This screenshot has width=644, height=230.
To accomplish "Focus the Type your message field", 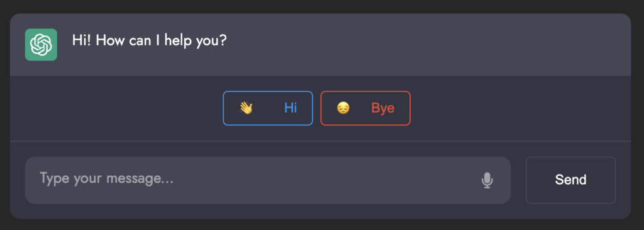I will coord(268,180).
